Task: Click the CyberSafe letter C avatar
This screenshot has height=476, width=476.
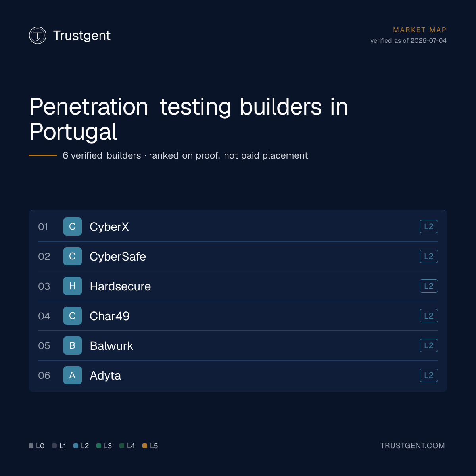Action: point(73,256)
